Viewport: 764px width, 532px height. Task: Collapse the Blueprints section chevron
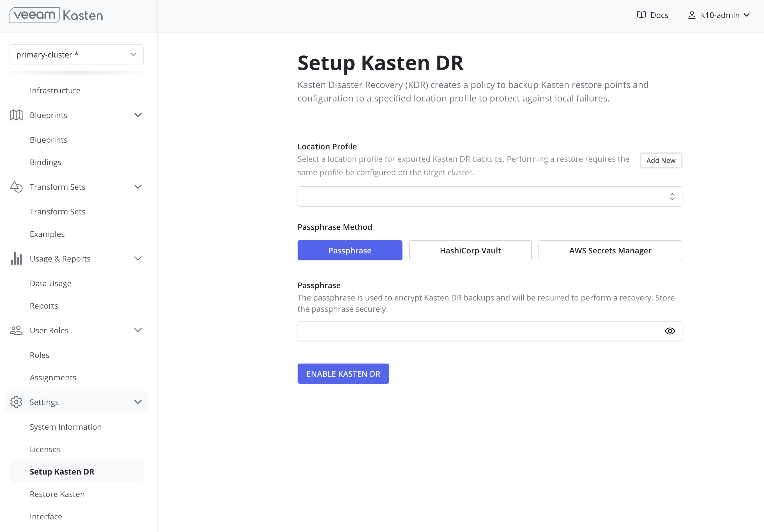click(x=138, y=115)
